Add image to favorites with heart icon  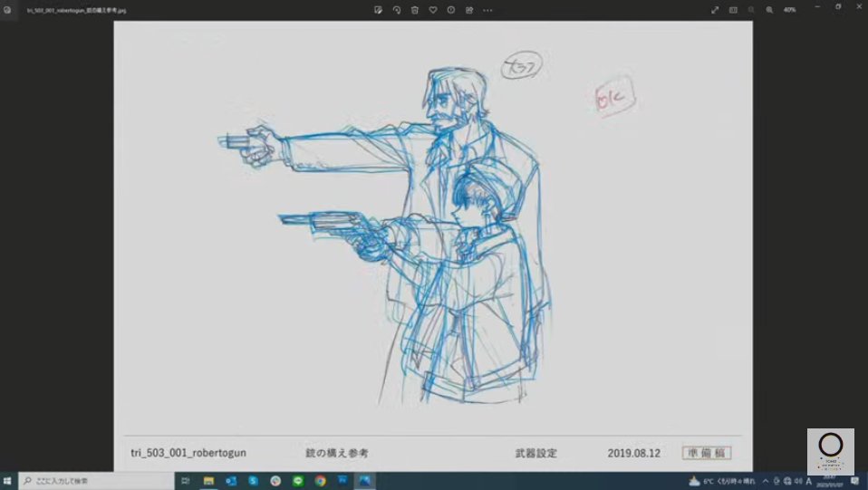(x=433, y=10)
